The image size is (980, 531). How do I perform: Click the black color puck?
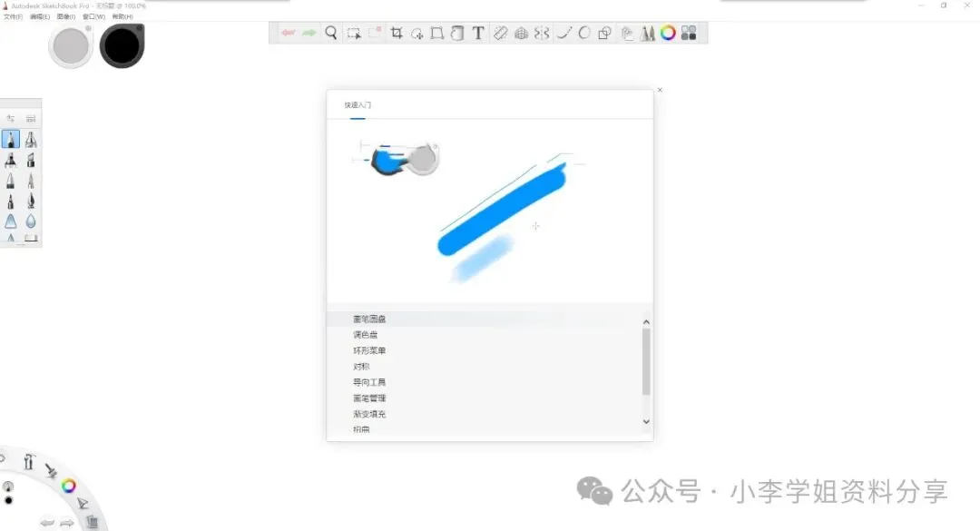point(122,46)
